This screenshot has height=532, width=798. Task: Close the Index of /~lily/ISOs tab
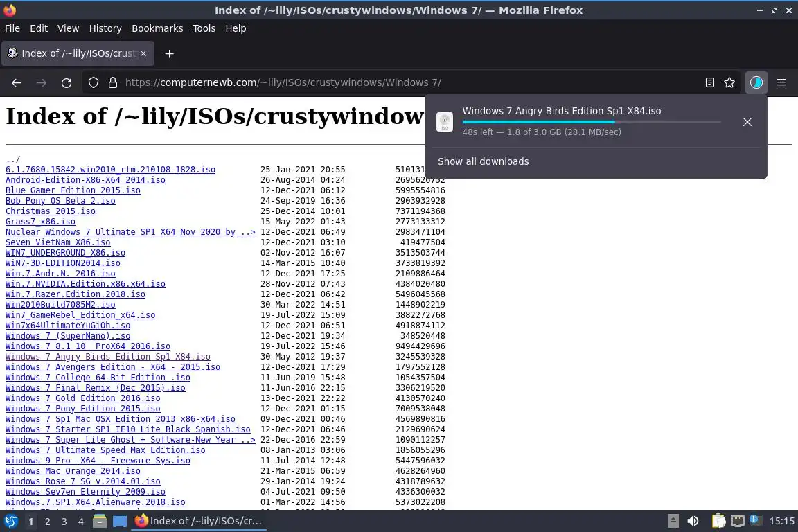click(x=143, y=53)
